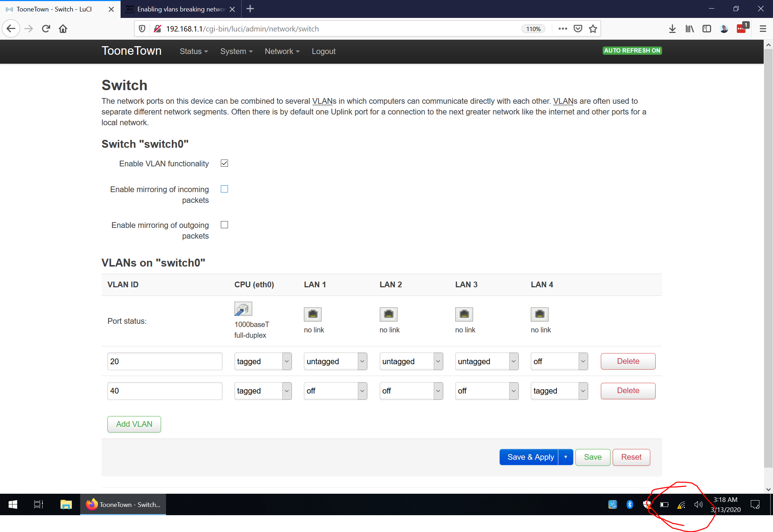Open the System menu
Image resolution: width=773 pixels, height=532 pixels.
(237, 51)
